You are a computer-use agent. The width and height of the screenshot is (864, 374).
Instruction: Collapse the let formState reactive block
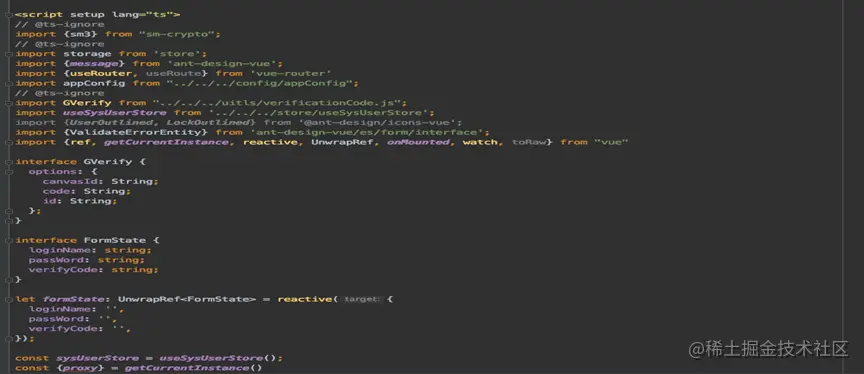click(9, 299)
